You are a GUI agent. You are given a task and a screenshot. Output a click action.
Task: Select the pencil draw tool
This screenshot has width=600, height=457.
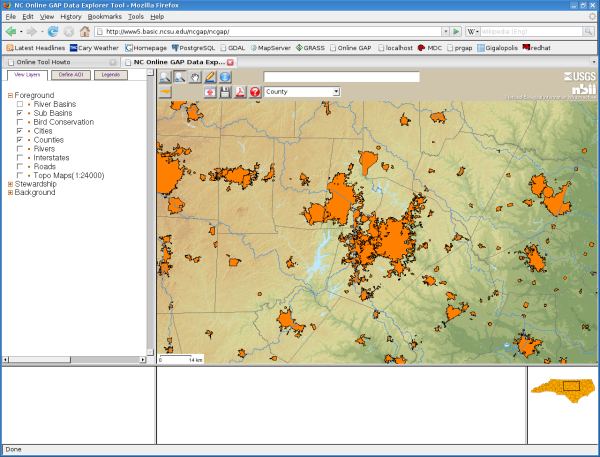210,77
